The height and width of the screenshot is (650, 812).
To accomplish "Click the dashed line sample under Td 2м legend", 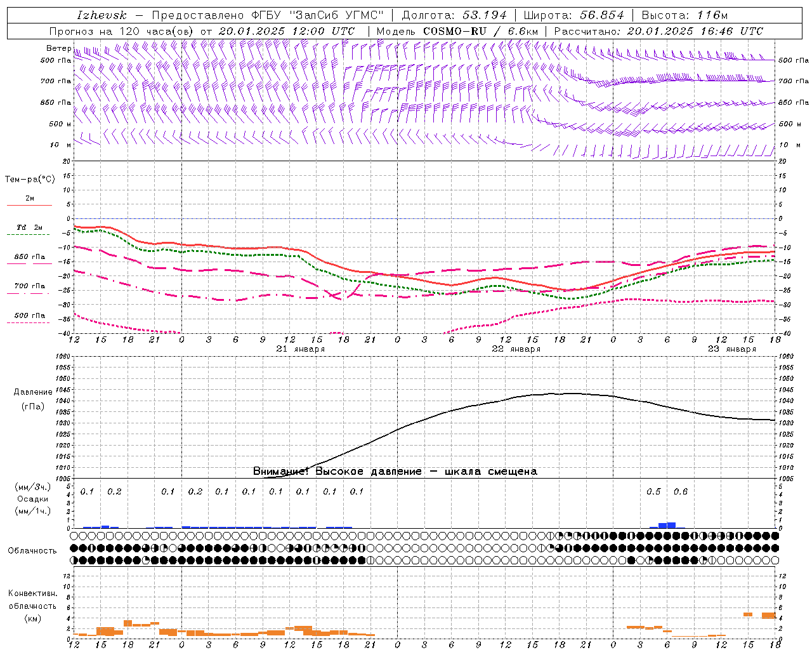I will click(29, 235).
